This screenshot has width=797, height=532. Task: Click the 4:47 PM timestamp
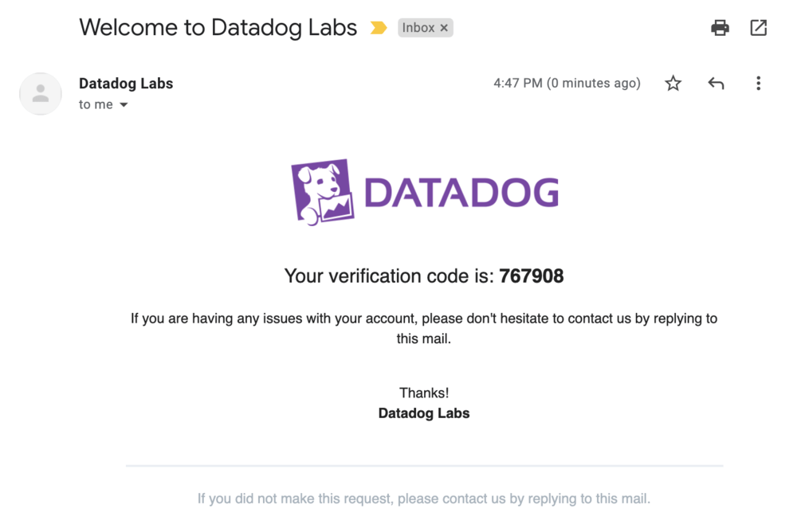567,84
